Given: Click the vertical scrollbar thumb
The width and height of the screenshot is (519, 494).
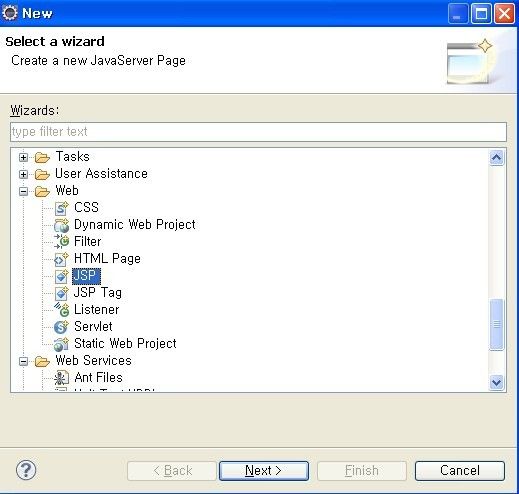Looking at the screenshot, I should [497, 324].
